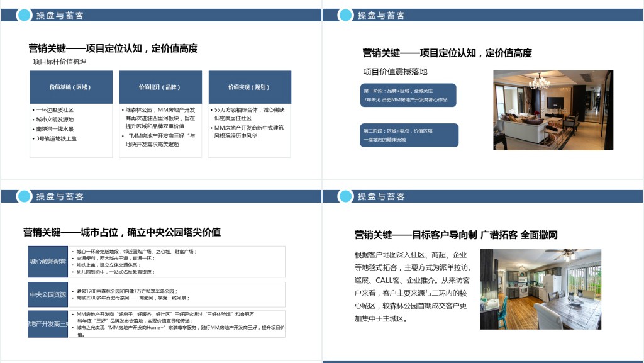644x363 pixels.
Task: Click the bullet 城市文明发源地
Action: (53, 120)
